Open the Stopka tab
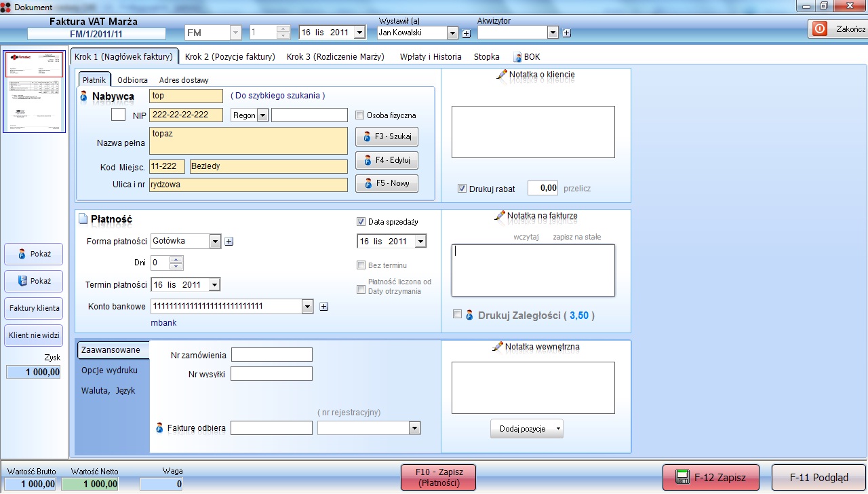 point(487,57)
